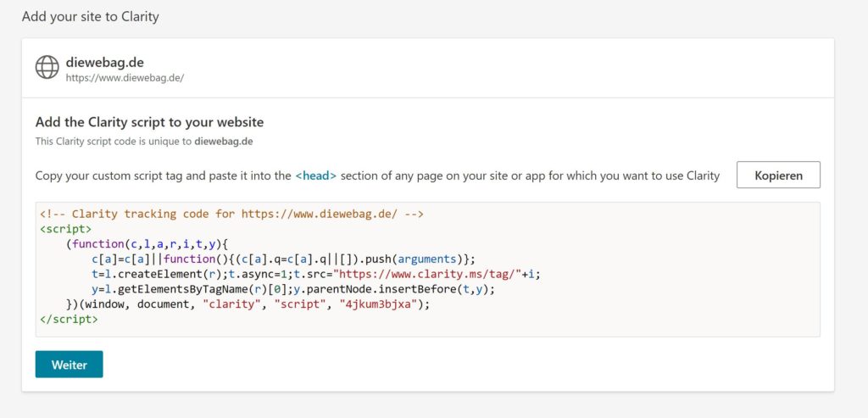Click the y=l.getElementsByTagName code line
Viewport: 868px width, 418px height.
293,289
